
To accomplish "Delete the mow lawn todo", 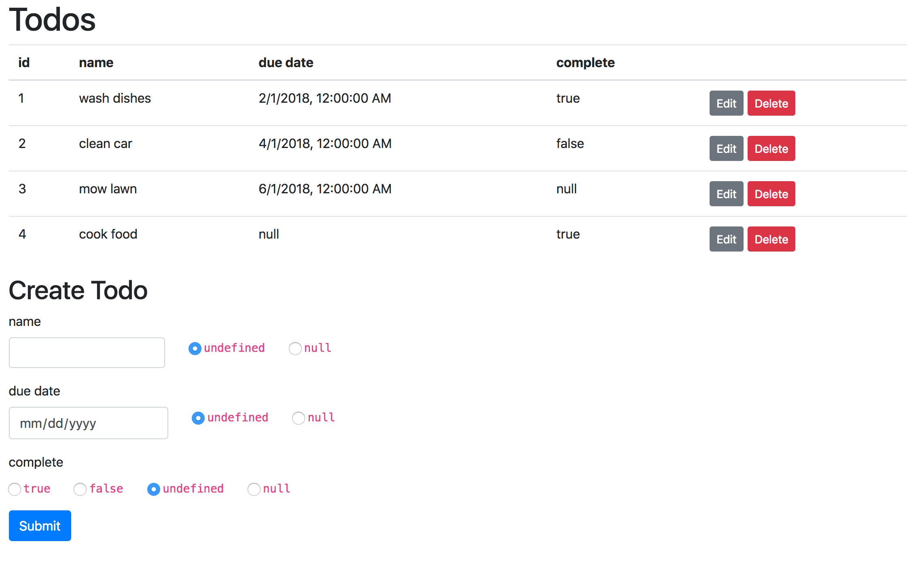I will (771, 194).
